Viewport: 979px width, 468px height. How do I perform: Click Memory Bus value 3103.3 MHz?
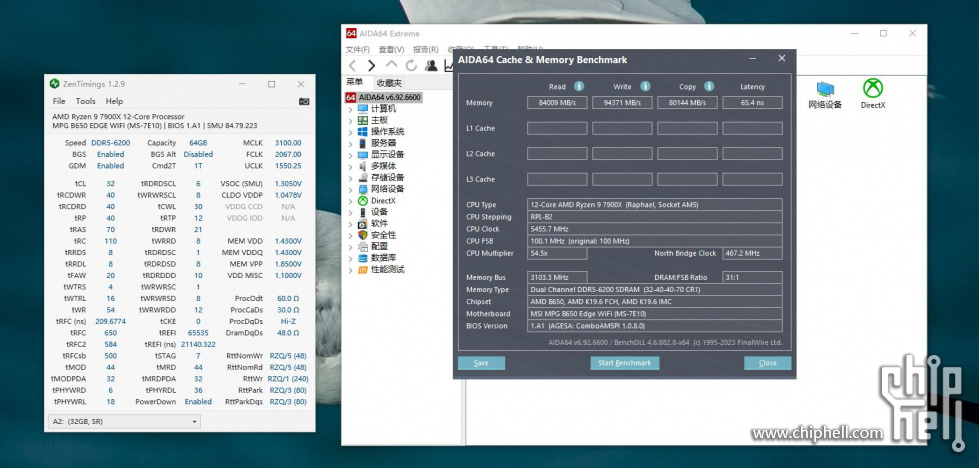pos(557,278)
